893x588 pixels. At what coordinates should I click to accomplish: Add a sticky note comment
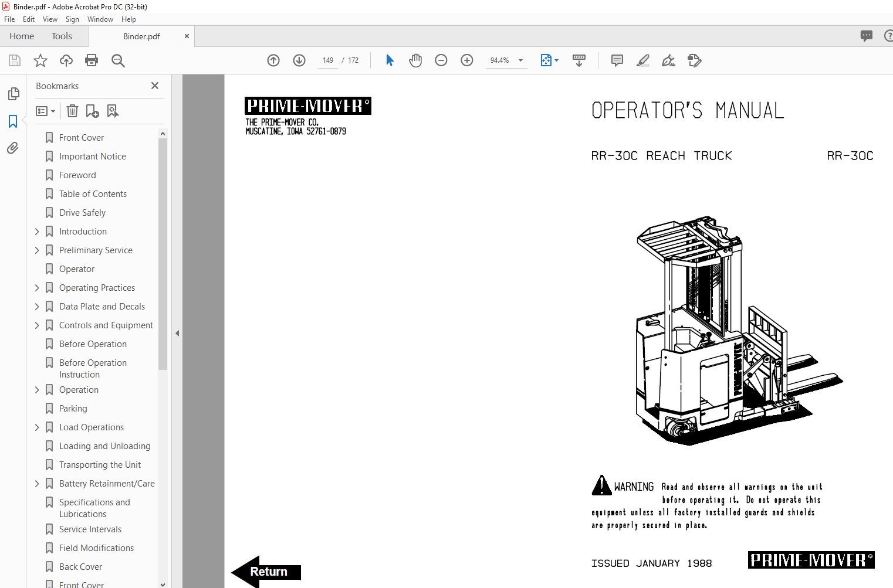(617, 60)
